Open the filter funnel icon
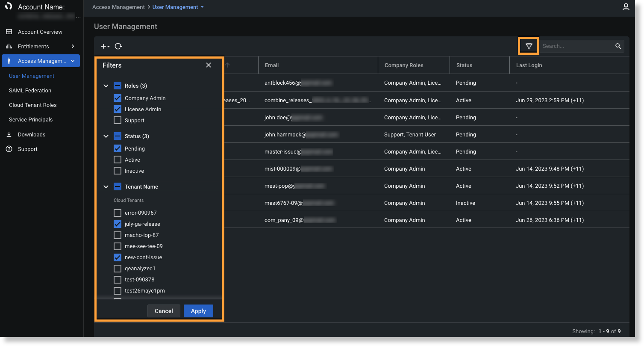644x346 pixels. point(528,46)
